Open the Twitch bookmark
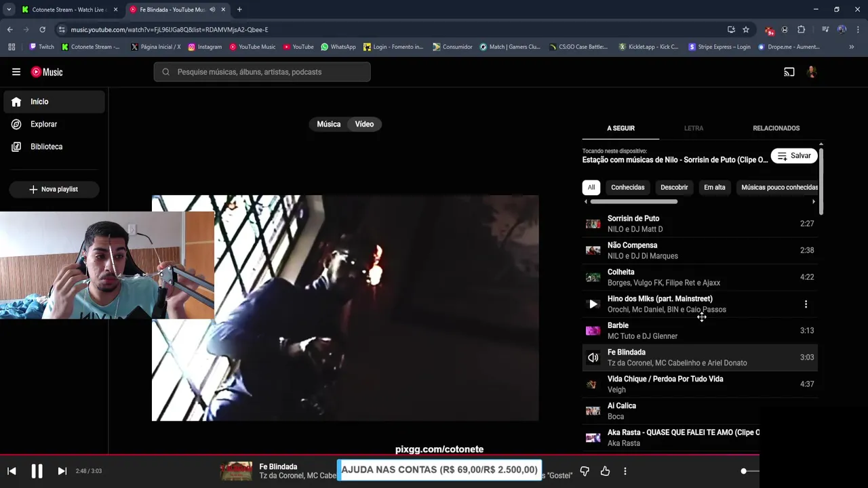 [41, 47]
